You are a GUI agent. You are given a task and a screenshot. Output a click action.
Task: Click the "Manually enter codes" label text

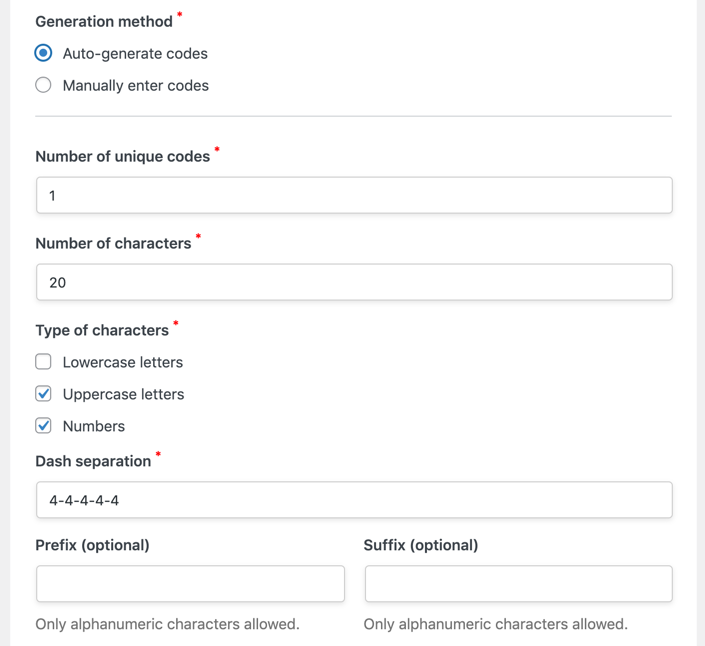[x=135, y=86]
